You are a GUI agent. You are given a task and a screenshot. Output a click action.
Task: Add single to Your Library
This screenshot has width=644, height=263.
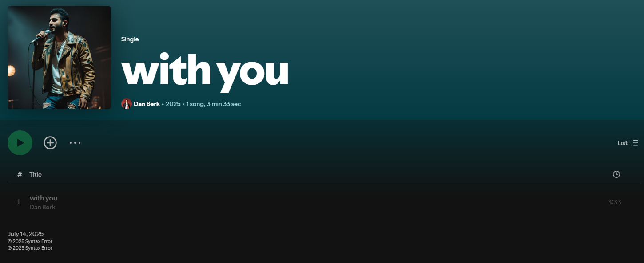[x=50, y=143]
